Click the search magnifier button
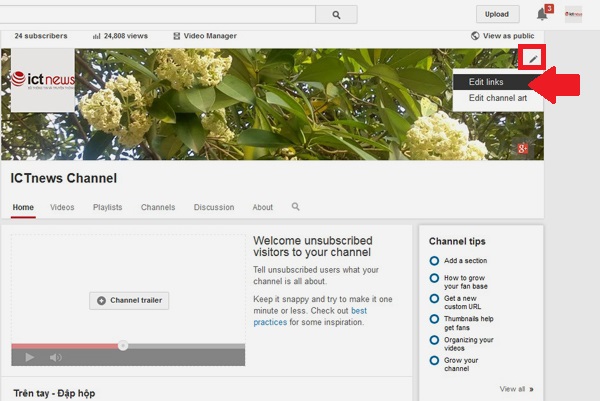Image resolution: width=600 pixels, height=401 pixels. click(x=336, y=15)
